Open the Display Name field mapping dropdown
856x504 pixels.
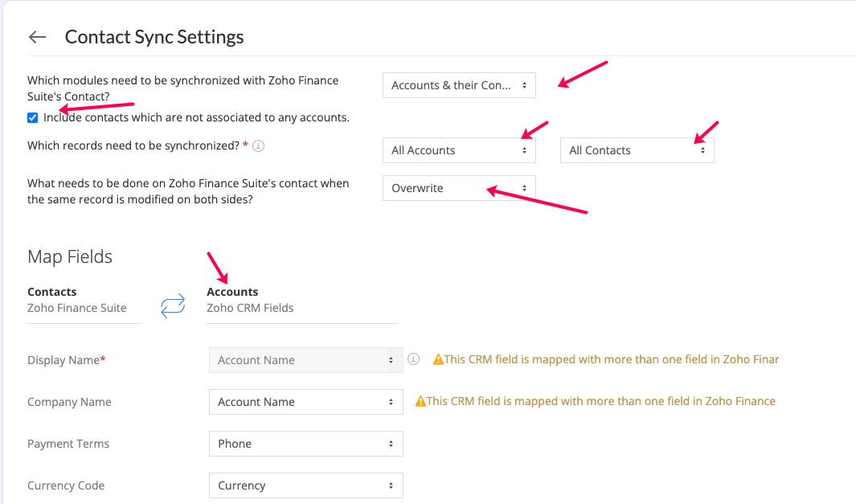pyautogui.click(x=305, y=360)
